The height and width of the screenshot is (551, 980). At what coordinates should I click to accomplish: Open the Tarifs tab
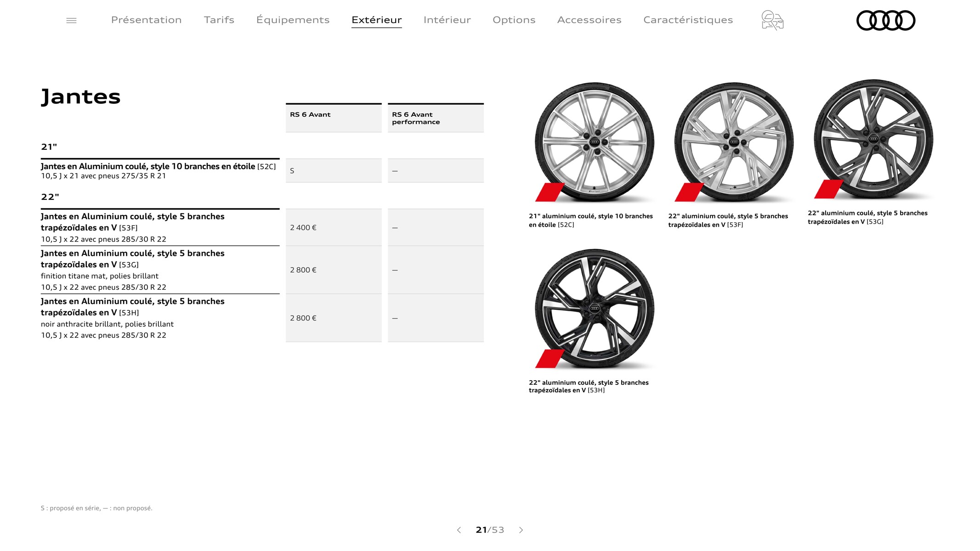click(x=219, y=20)
